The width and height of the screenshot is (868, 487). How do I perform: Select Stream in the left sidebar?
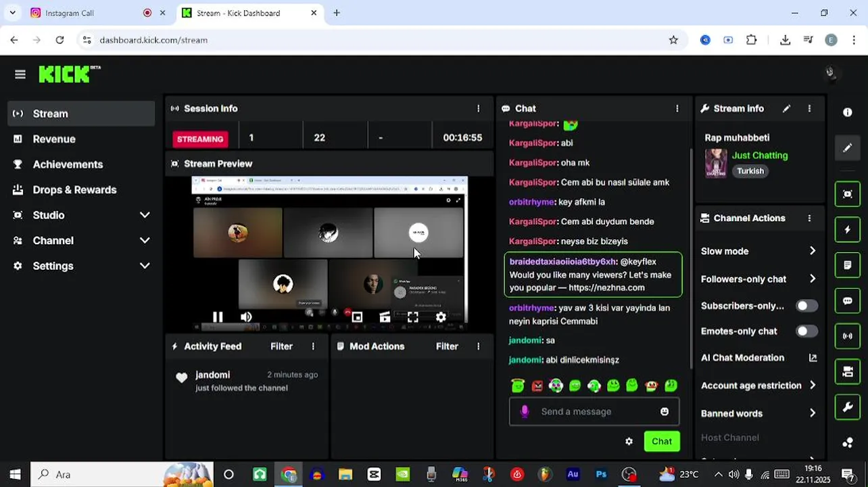[81, 114]
